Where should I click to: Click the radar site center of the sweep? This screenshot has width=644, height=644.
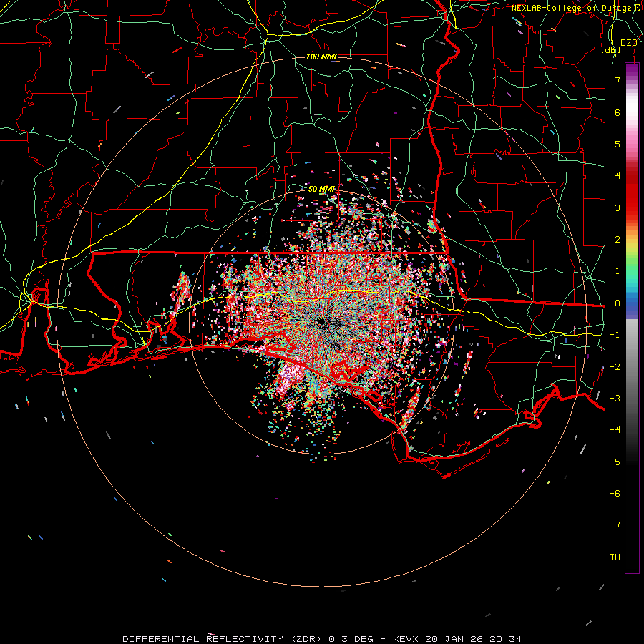(321, 322)
